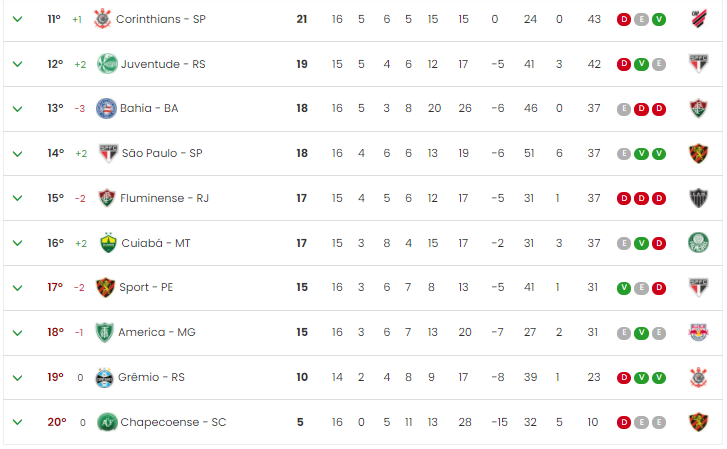
Task: Click Atlético-MG next-opponent crest in Fluminense row
Action: [698, 198]
